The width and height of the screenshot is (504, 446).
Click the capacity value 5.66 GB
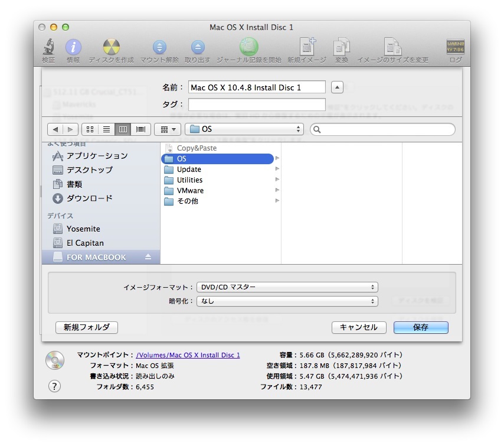pos(351,355)
